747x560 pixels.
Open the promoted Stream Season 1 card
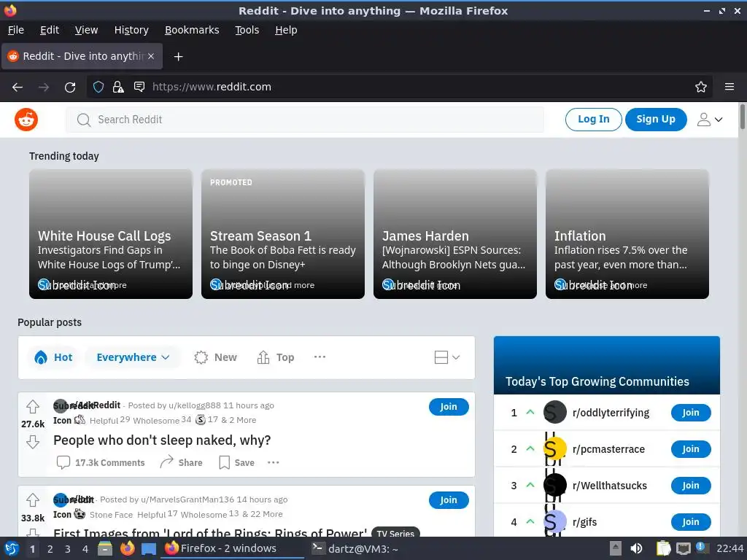tap(283, 234)
